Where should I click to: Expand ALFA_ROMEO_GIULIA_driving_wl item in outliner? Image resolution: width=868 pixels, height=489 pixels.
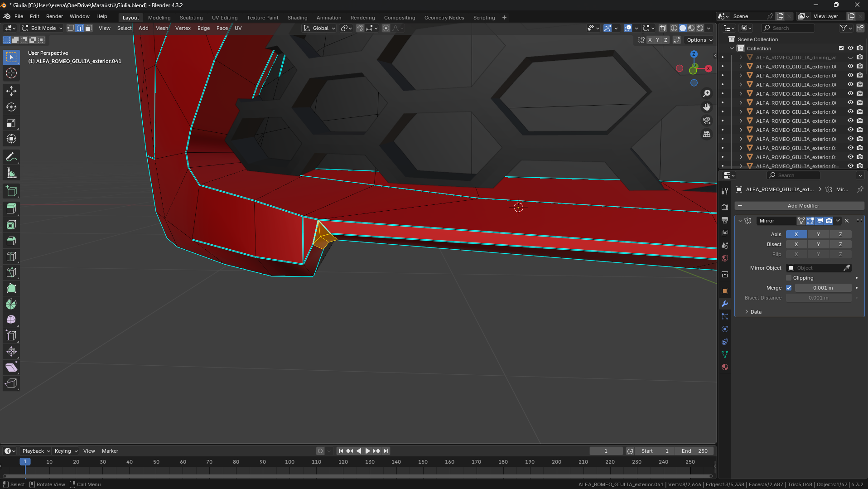pos(741,58)
